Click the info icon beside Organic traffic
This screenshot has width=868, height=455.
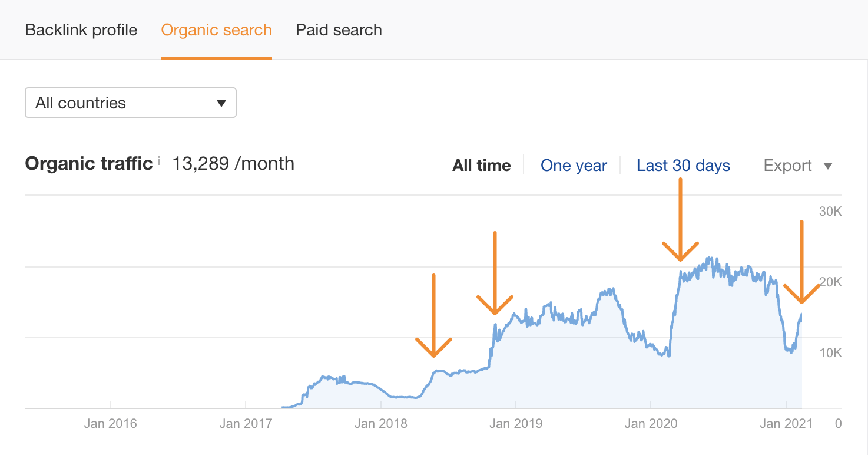point(159,161)
